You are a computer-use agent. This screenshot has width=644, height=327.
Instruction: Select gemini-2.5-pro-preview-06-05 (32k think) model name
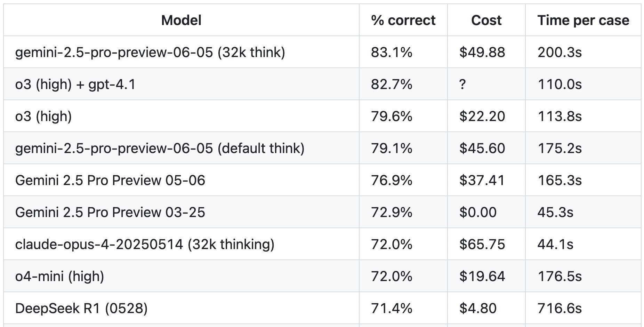tap(150, 52)
